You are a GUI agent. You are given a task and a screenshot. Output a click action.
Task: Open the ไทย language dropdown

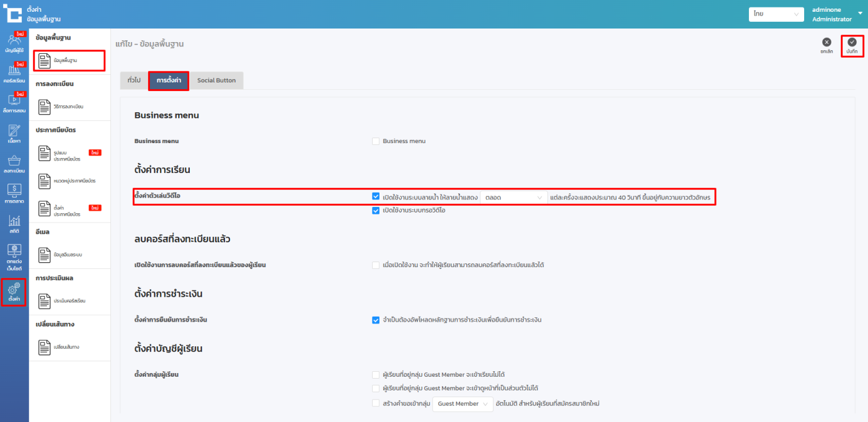click(776, 14)
